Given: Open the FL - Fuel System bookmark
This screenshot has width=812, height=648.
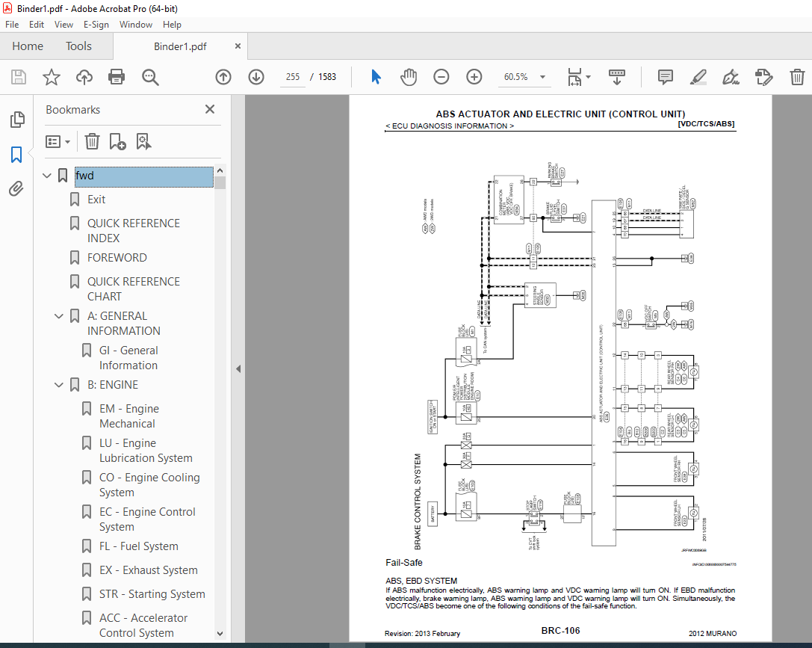Looking at the screenshot, I should pyautogui.click(x=139, y=546).
